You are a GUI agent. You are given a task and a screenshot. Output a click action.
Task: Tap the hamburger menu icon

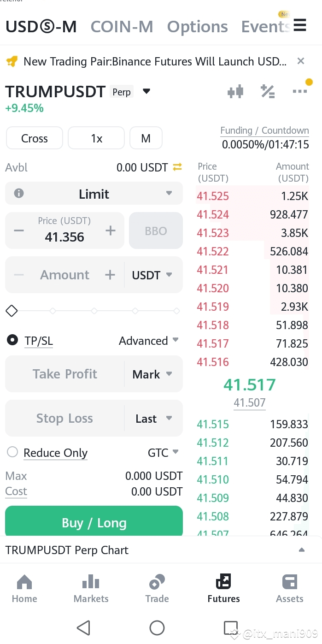300,25
